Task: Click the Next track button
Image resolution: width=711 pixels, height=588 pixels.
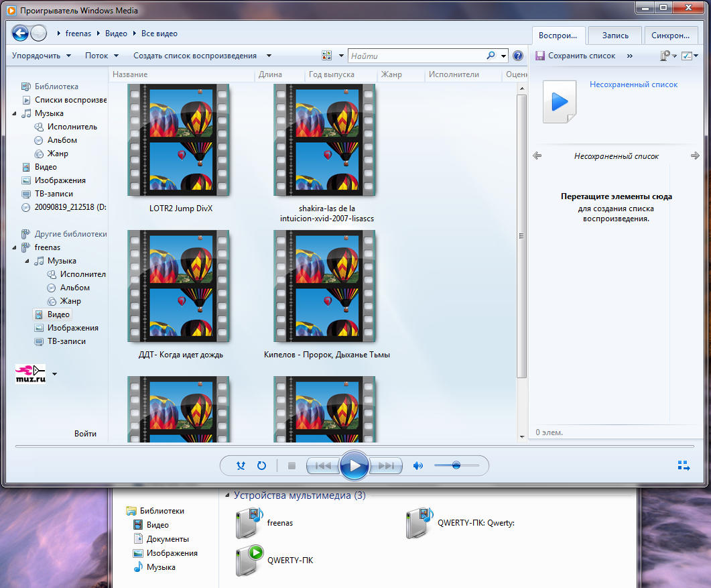Action: point(386,465)
